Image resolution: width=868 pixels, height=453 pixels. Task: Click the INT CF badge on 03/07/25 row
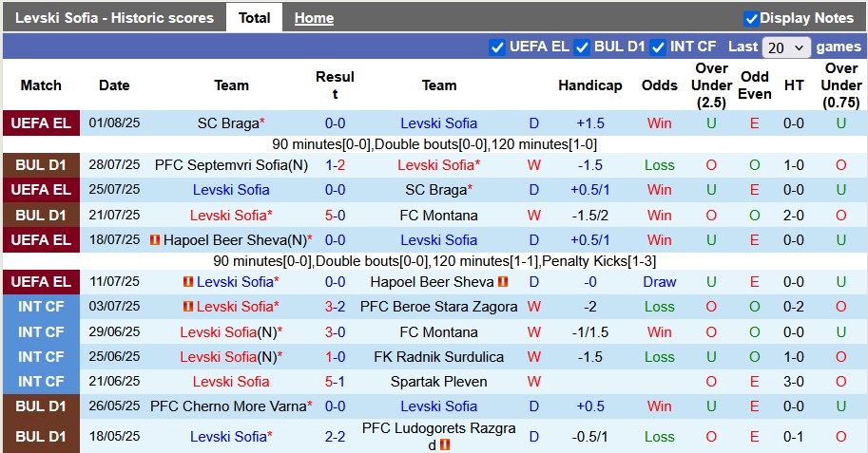click(x=41, y=307)
